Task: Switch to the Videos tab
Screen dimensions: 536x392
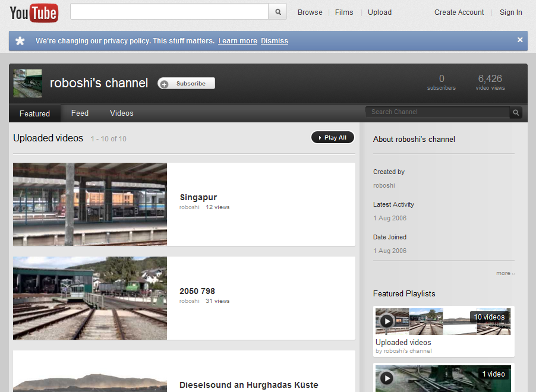Action: 122,113
